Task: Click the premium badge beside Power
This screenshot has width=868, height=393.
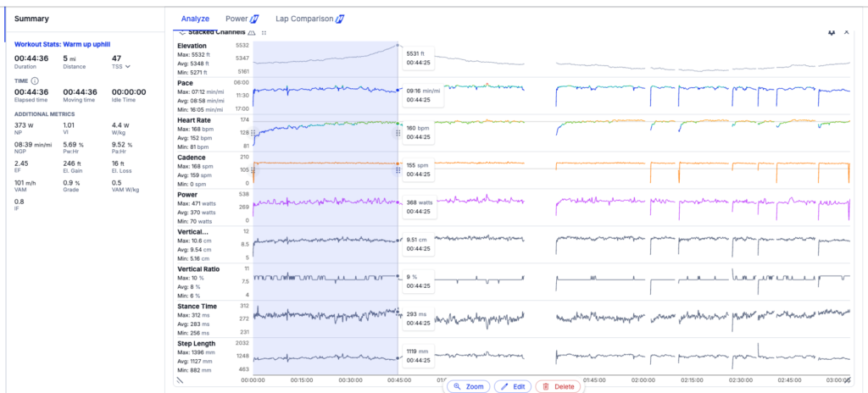Action: 254,19
